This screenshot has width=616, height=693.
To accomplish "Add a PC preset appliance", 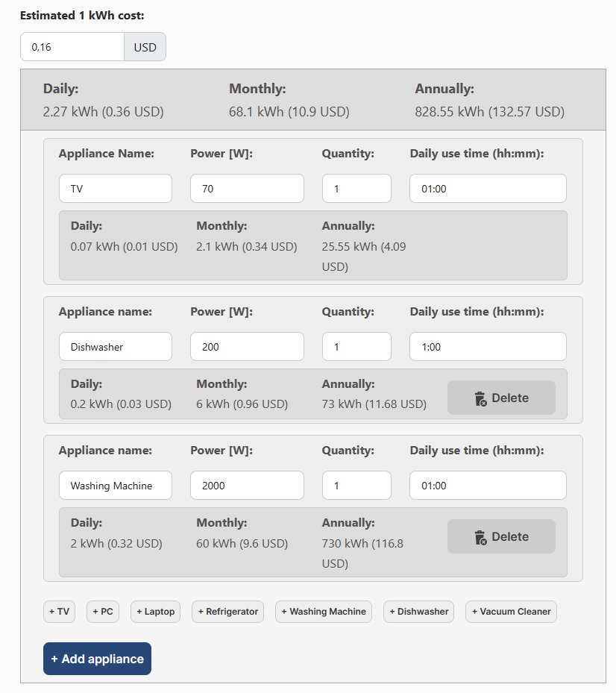I will point(103,612).
